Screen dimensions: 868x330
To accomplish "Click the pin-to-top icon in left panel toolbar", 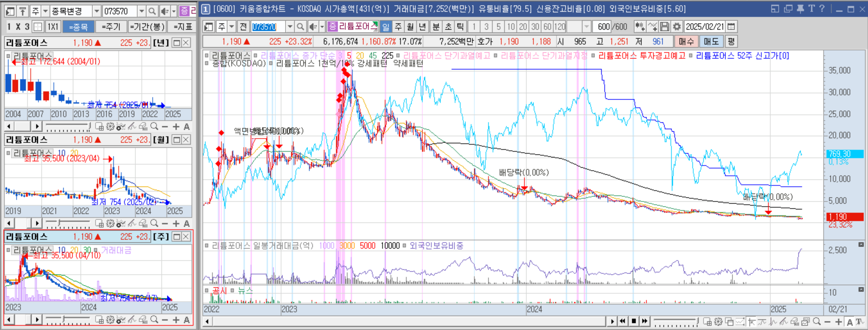I will [23, 11].
